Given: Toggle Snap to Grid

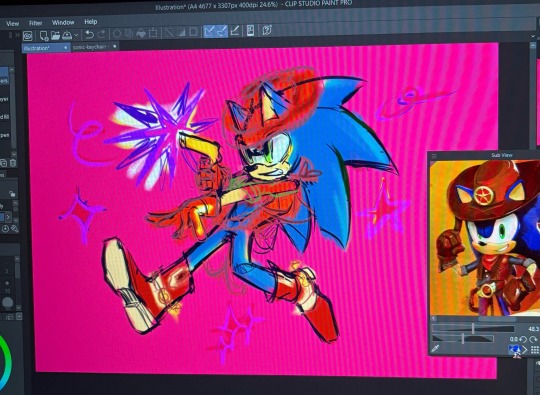Looking at the screenshot, I should coord(235,31).
